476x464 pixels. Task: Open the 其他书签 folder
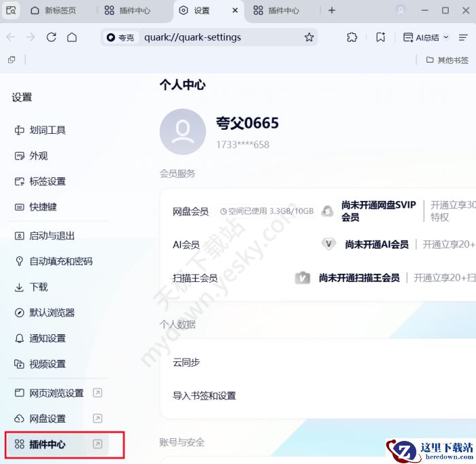(447, 60)
